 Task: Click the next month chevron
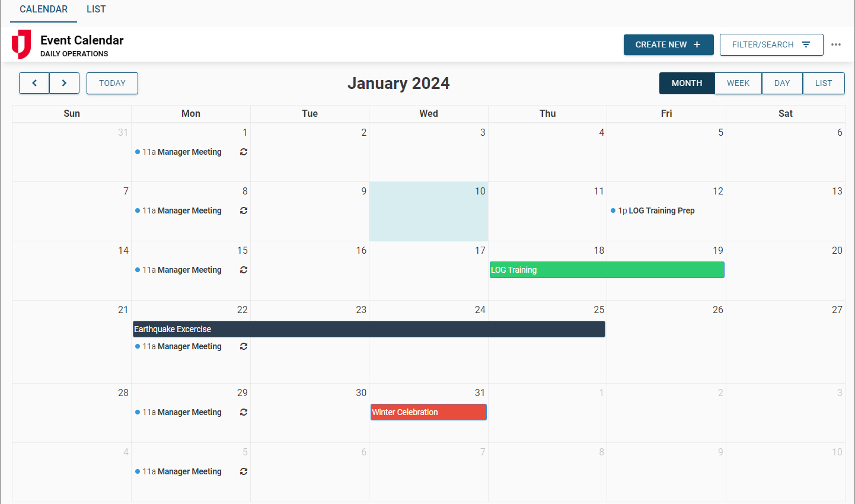point(64,83)
